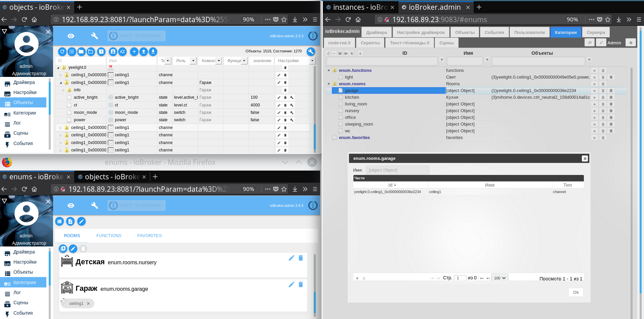This screenshot has height=319, width=644.
Task: Open custom settings wrench for the power row
Action: (292, 120)
